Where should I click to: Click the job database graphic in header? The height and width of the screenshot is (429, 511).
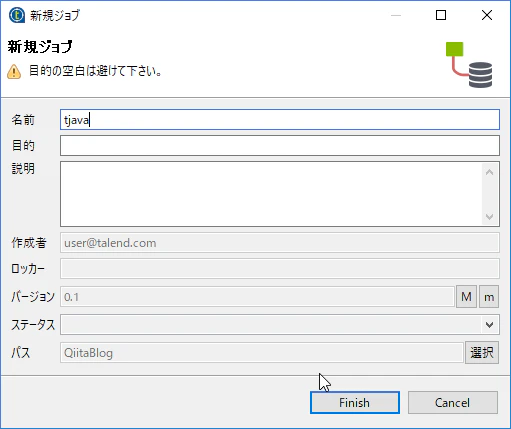click(469, 65)
